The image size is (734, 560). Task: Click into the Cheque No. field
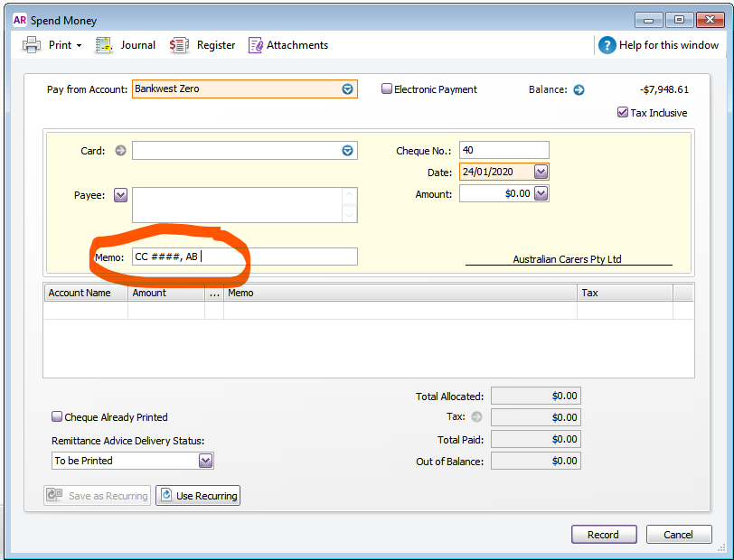pyautogui.click(x=503, y=151)
